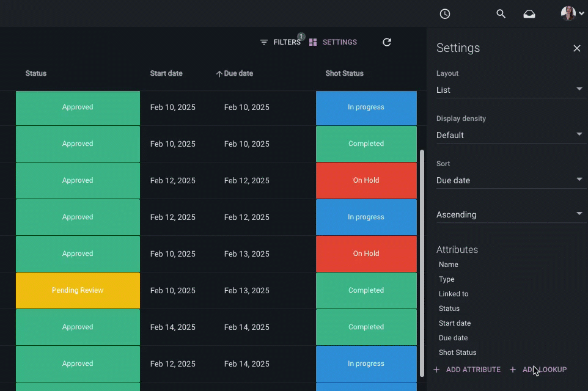Click the Pending Review status cell
This screenshot has width=588, height=391.
pyautogui.click(x=78, y=291)
